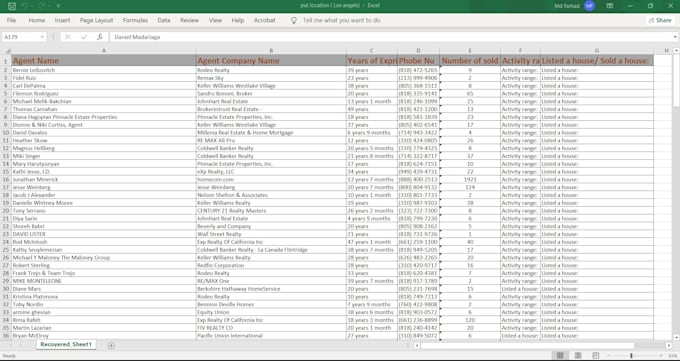Image resolution: width=680 pixels, height=361 pixels.
Task: Click cell with homecoin.com
Action: click(x=271, y=179)
